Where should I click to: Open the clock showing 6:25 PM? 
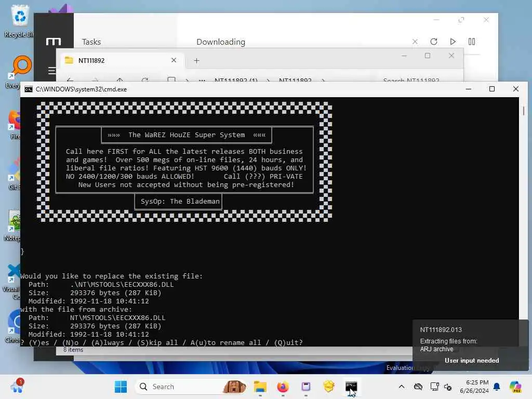pos(474,387)
